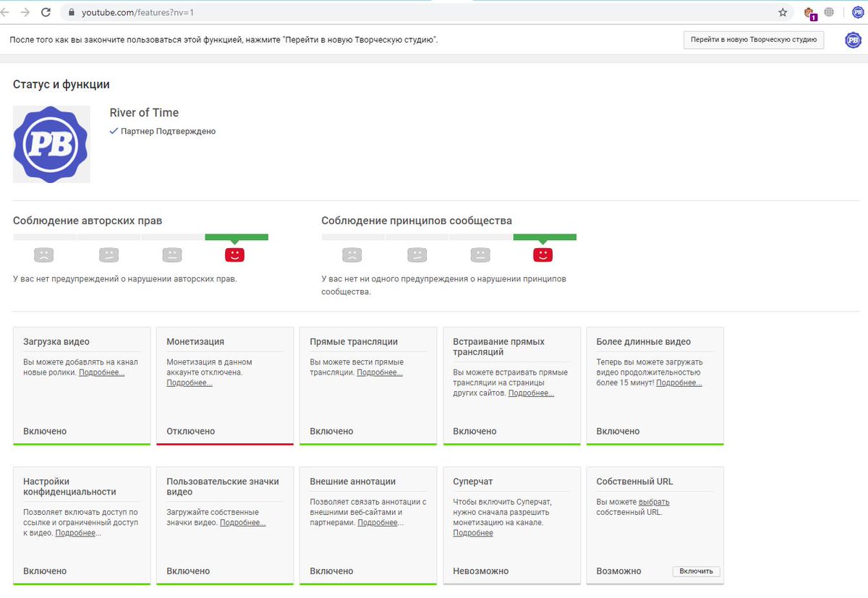Viewport: 868px width, 598px height.
Task: Click Возможно status in Собственный URL card
Action: tap(618, 571)
